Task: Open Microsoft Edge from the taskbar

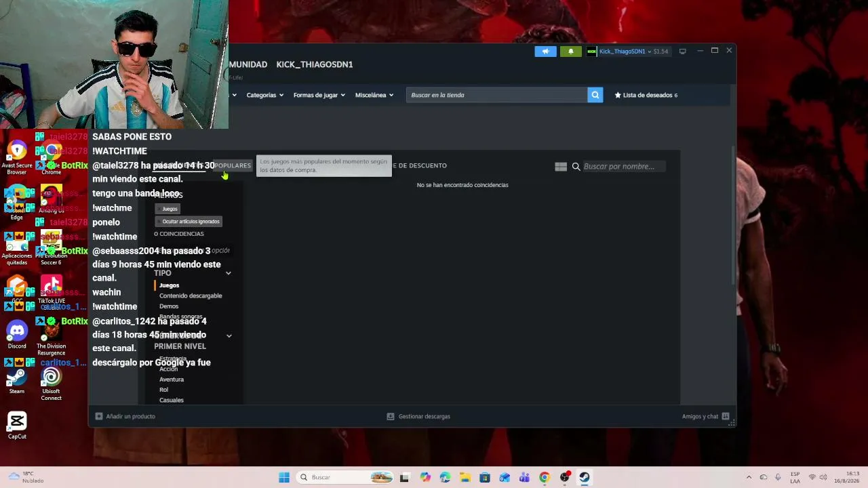Action: click(x=445, y=477)
